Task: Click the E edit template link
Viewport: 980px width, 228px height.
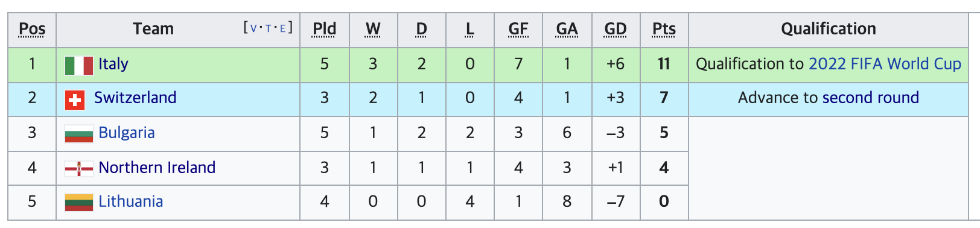Action: pyautogui.click(x=283, y=28)
